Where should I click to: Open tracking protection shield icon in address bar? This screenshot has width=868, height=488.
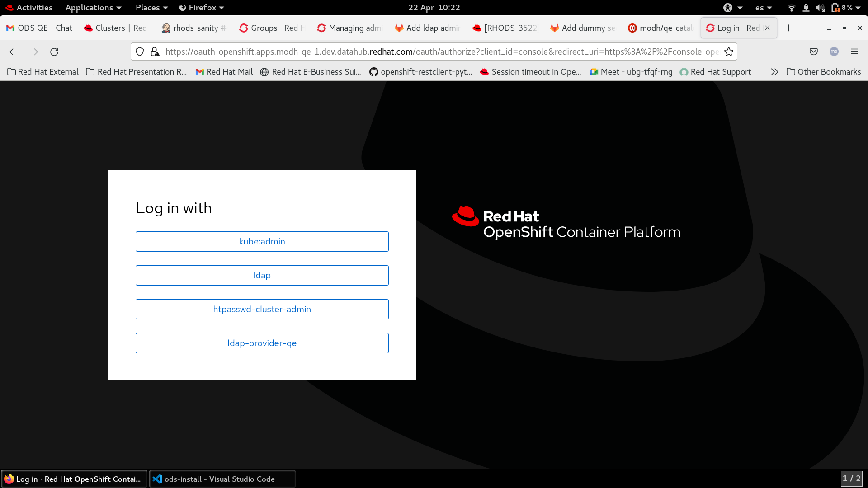140,52
